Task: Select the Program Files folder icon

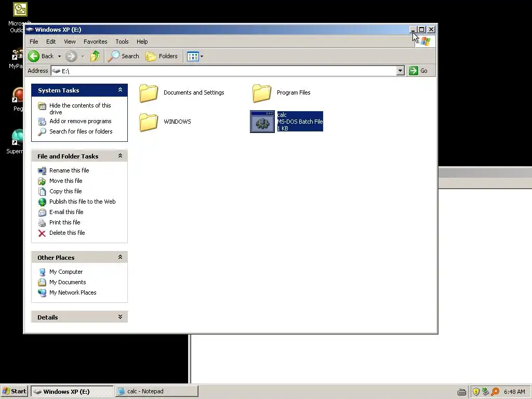Action: point(262,93)
